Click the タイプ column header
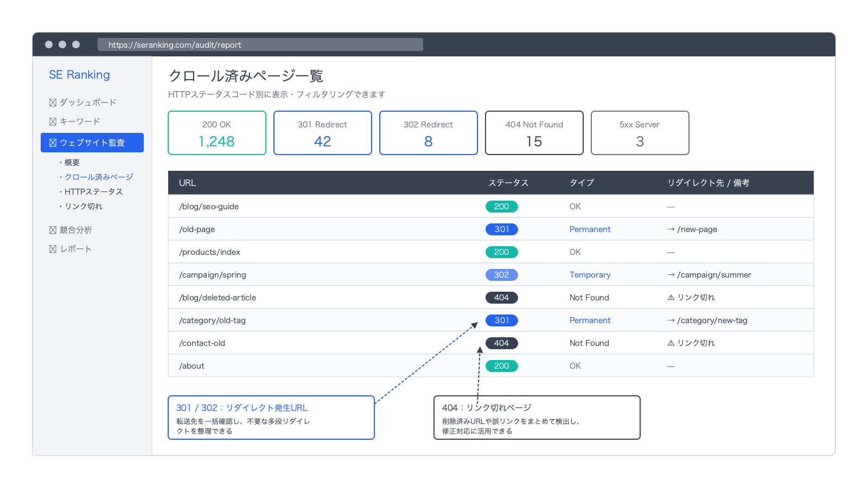 (582, 183)
